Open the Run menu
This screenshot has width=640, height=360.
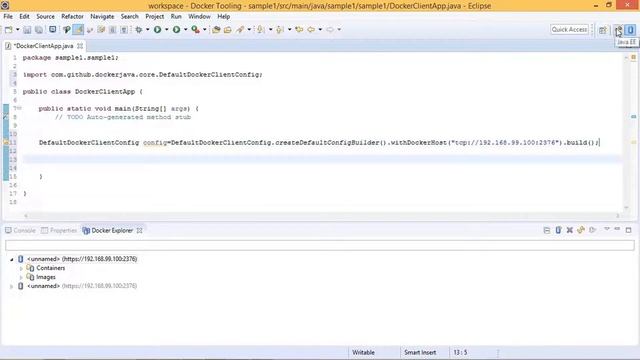pos(176,16)
